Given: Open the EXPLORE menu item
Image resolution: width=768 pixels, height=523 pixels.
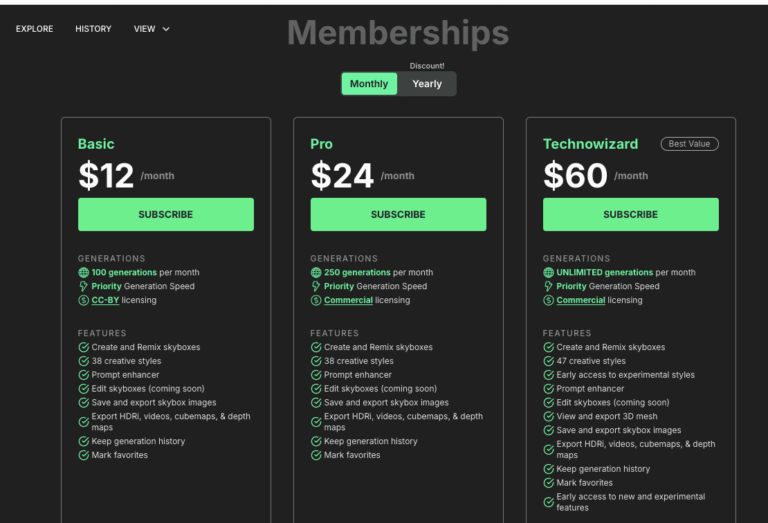Looking at the screenshot, I should pyautogui.click(x=34, y=29).
